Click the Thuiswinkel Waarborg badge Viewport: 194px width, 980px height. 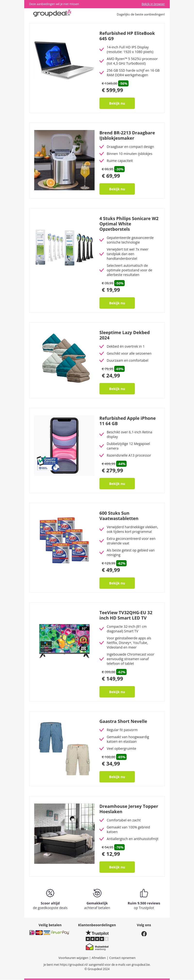pos(97,947)
